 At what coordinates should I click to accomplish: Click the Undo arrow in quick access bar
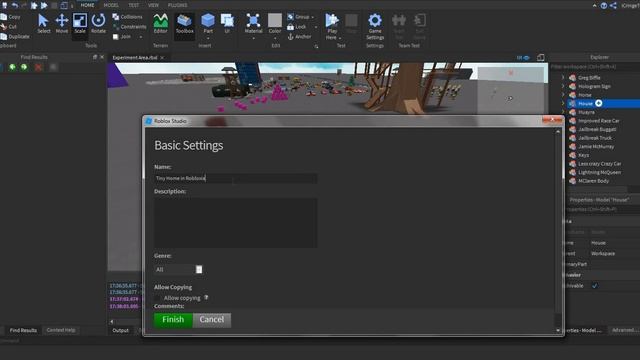(15, 5)
